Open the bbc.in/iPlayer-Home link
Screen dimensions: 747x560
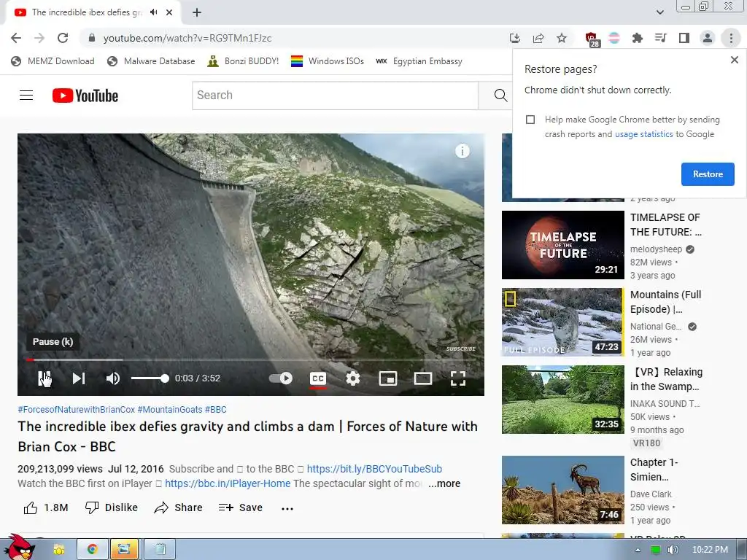(228, 484)
